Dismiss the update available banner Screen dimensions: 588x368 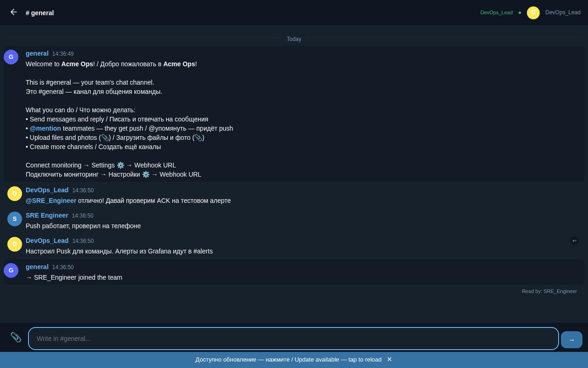(390, 359)
